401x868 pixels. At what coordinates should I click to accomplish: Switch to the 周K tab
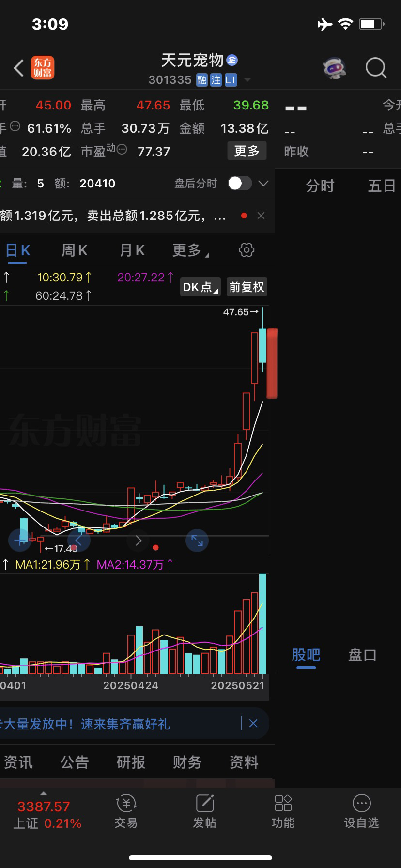[75, 250]
